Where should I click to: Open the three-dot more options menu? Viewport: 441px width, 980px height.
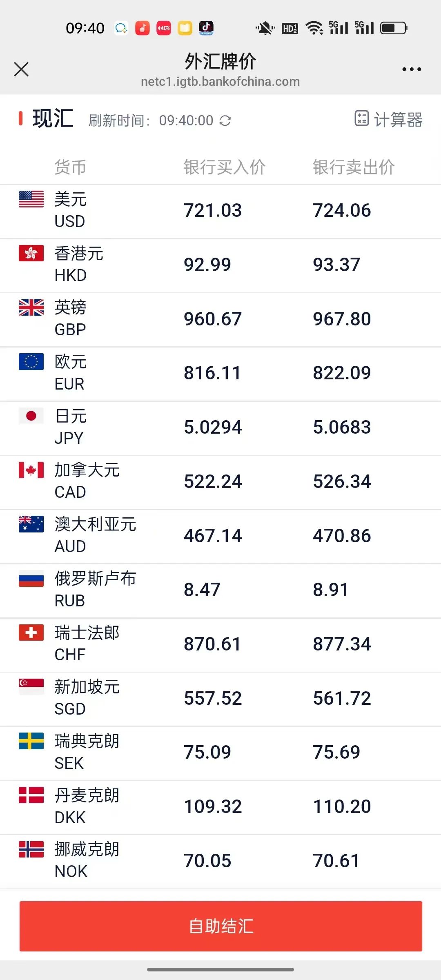point(412,69)
